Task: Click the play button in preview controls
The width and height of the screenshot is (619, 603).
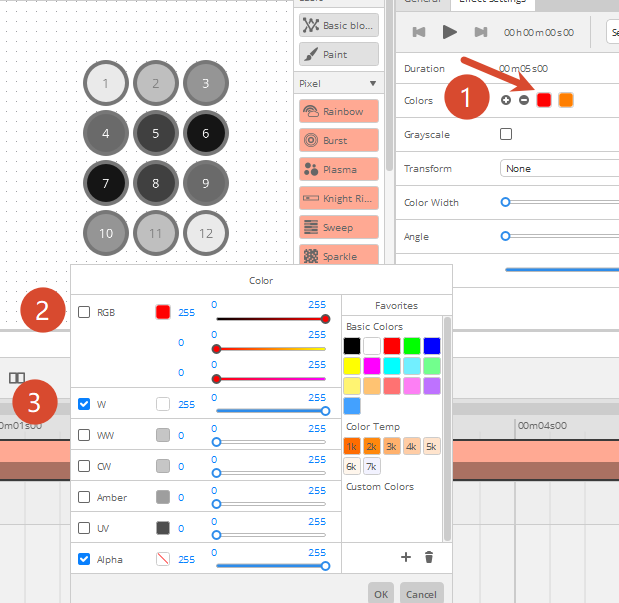Action: [x=450, y=33]
